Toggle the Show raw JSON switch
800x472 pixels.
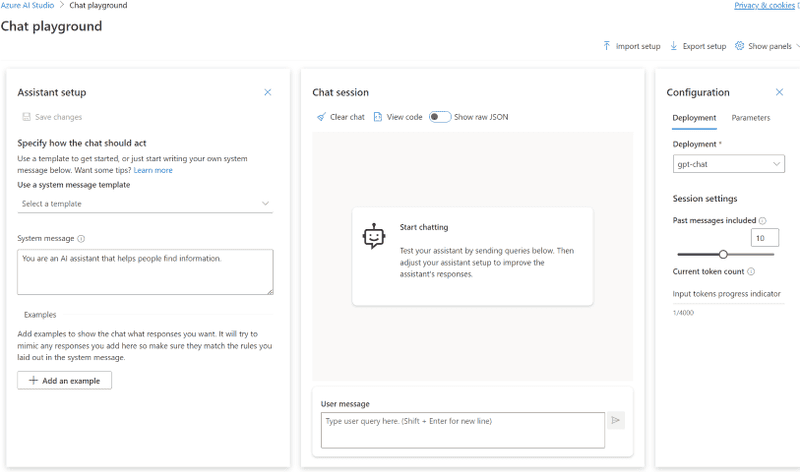(x=440, y=117)
